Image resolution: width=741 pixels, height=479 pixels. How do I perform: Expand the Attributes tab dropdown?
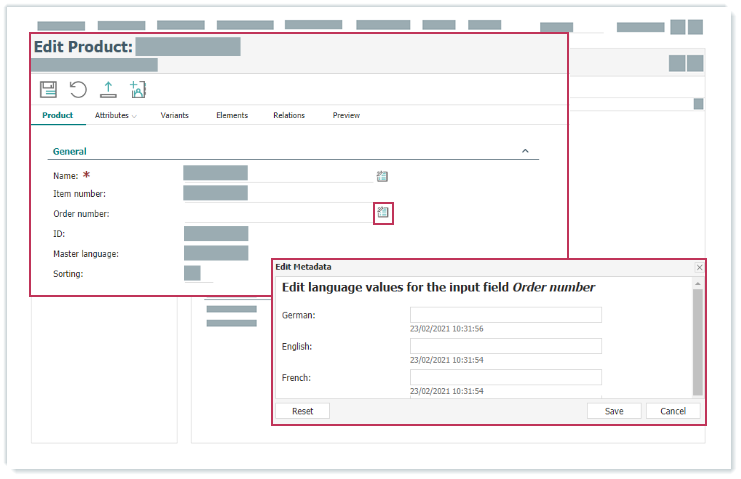[x=116, y=116]
